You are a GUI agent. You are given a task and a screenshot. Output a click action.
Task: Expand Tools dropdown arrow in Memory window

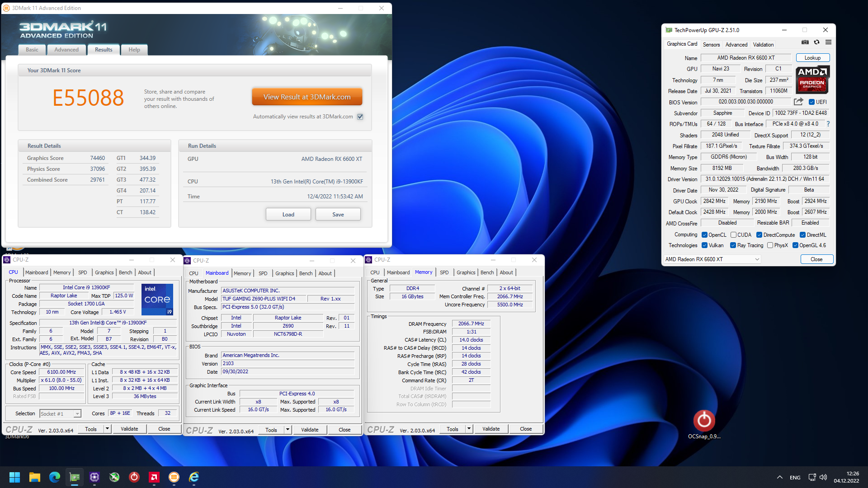(x=469, y=429)
